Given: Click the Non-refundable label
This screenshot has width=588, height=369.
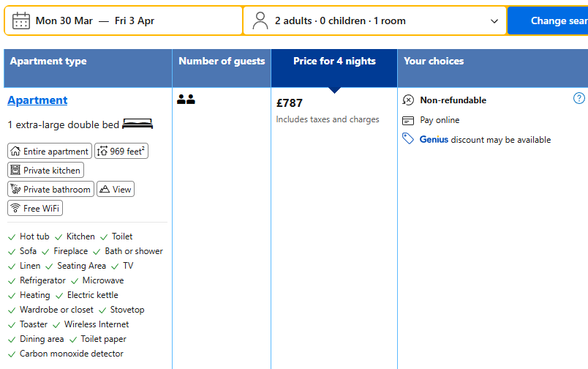Looking at the screenshot, I should [x=453, y=100].
